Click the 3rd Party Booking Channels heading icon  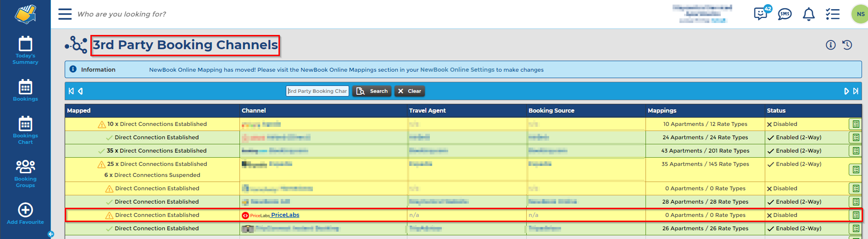(x=76, y=45)
